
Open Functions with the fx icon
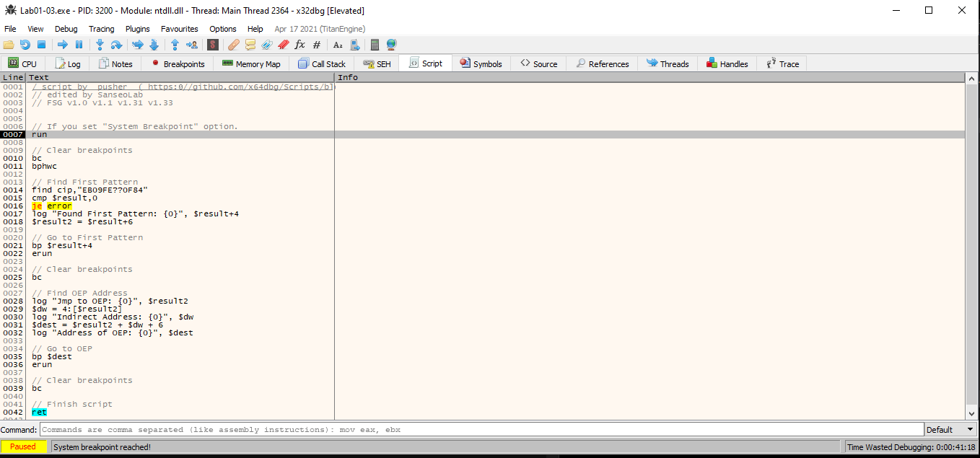tap(299, 45)
